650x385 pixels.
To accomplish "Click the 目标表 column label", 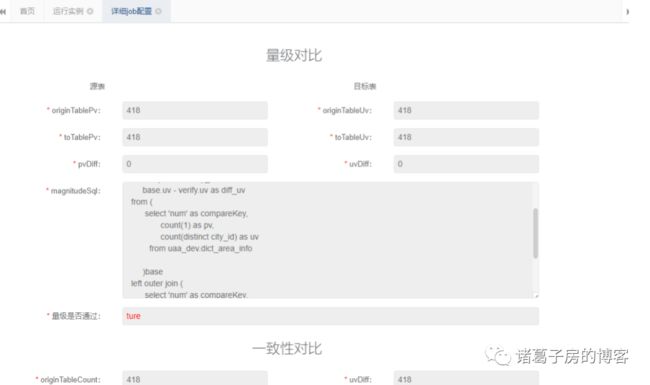I will pyautogui.click(x=365, y=86).
